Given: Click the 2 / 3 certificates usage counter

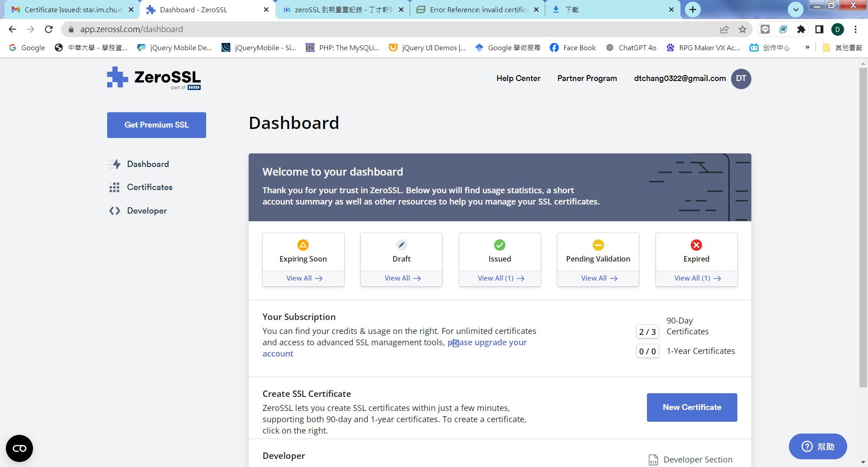Looking at the screenshot, I should (x=647, y=332).
